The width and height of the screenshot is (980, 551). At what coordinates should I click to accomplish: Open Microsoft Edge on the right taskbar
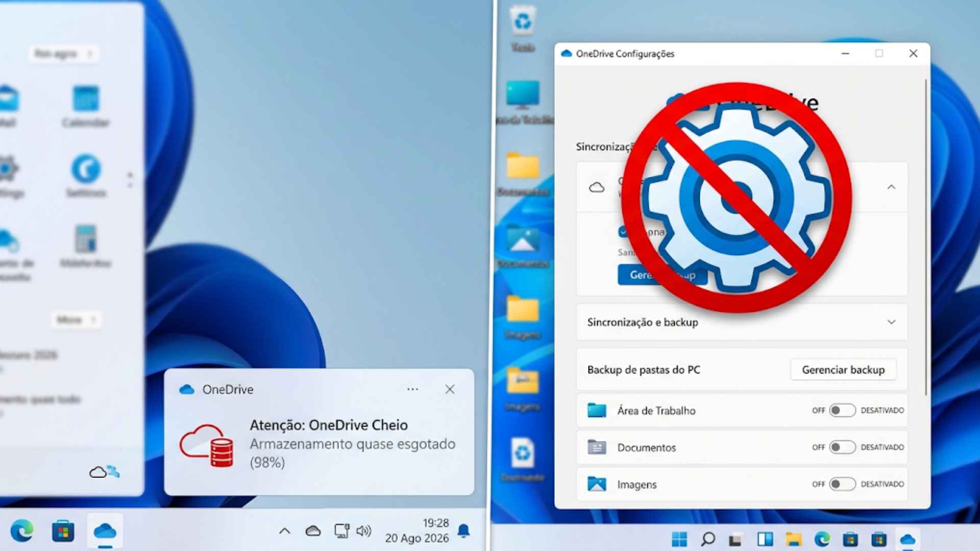822,539
